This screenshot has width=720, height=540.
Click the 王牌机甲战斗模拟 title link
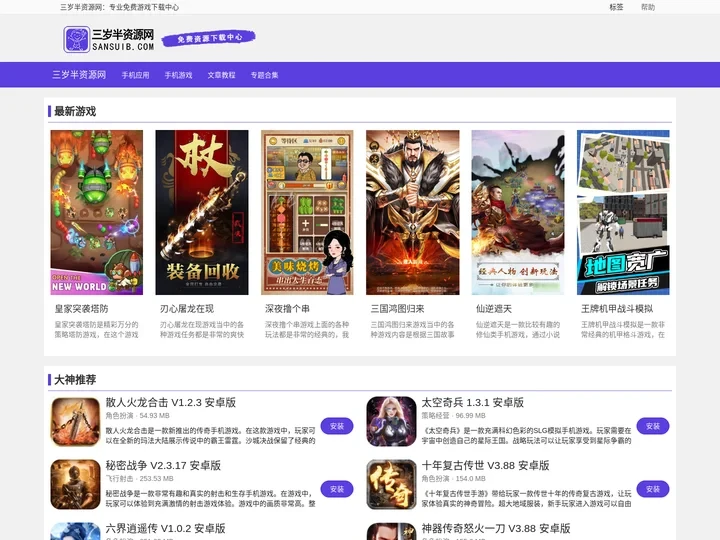tap(617, 309)
